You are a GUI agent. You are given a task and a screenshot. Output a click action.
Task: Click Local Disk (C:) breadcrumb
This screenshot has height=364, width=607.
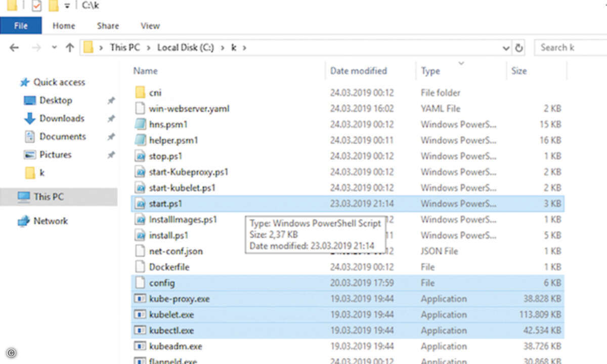pos(186,48)
